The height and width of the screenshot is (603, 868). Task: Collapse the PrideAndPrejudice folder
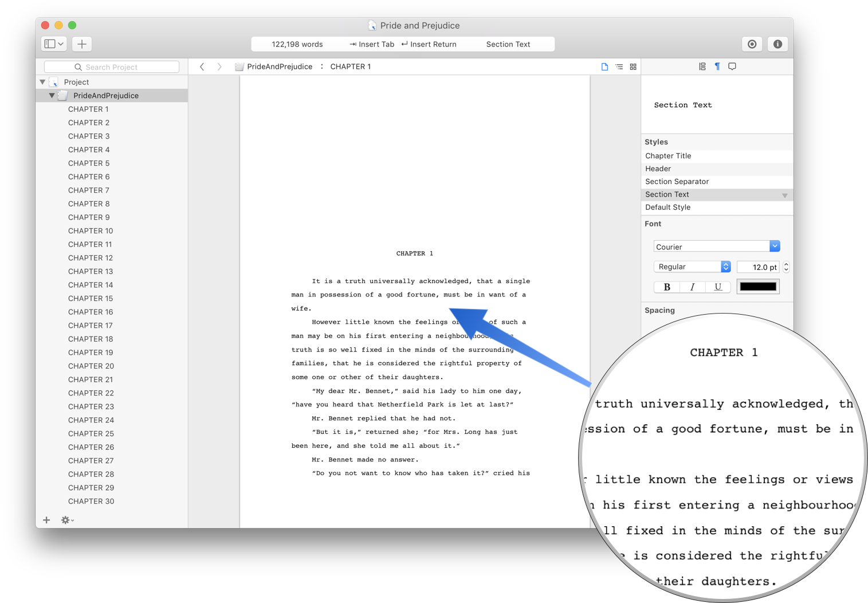pos(52,95)
